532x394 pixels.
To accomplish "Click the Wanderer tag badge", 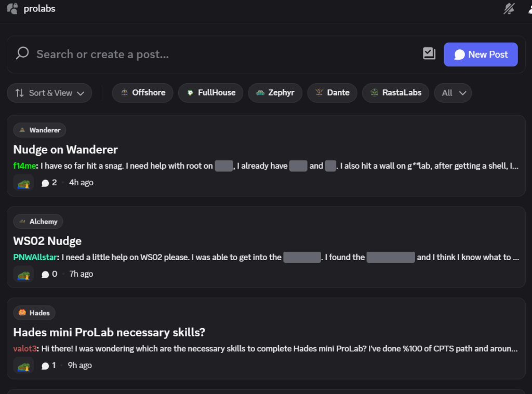I will point(39,130).
